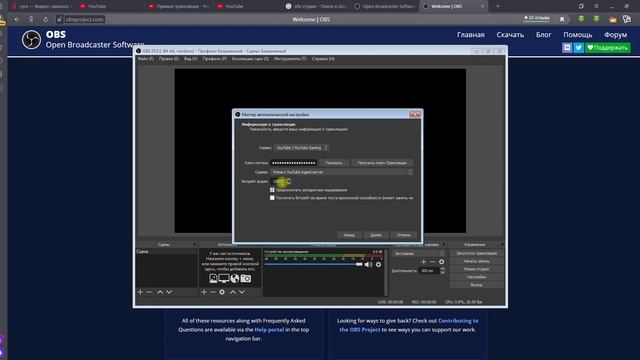Expand the Сервер dropdown with Primary YouTube ingest server
The image size is (640, 360).
[342, 172]
